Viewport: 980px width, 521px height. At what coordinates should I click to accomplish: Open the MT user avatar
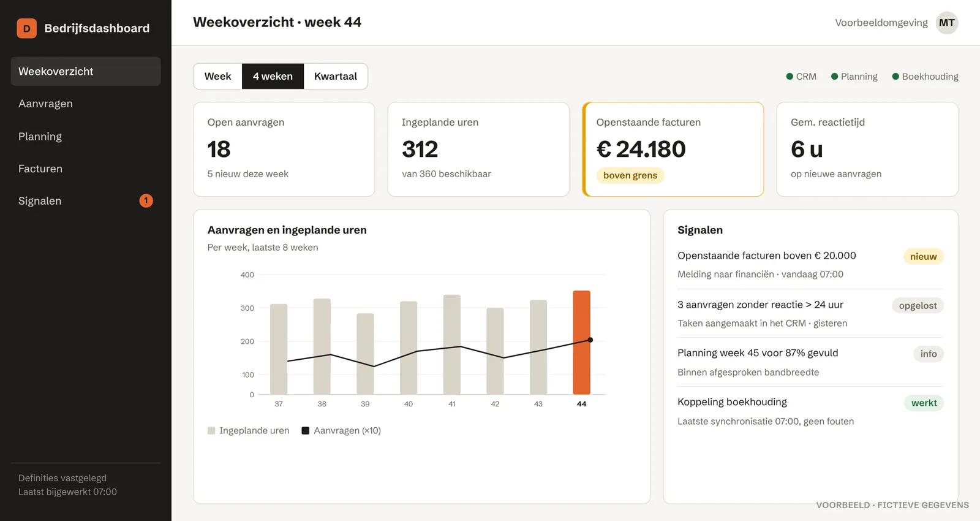[947, 23]
